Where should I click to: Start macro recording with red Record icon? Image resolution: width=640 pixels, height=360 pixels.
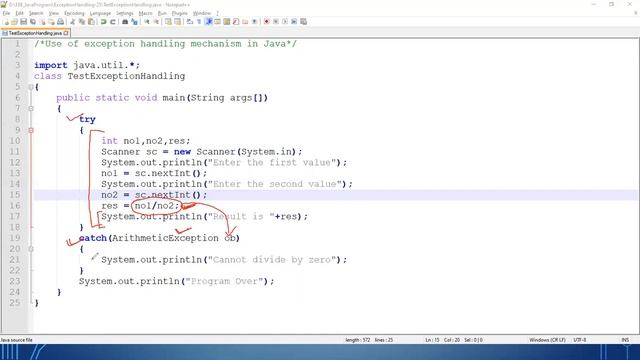pos(267,22)
